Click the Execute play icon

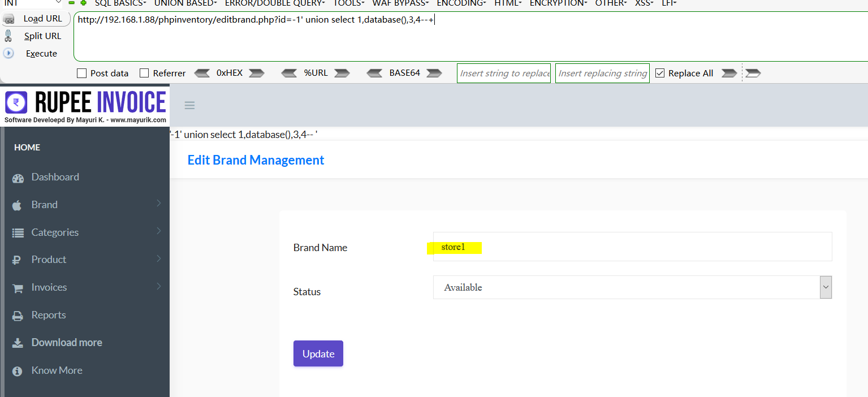pyautogui.click(x=8, y=53)
